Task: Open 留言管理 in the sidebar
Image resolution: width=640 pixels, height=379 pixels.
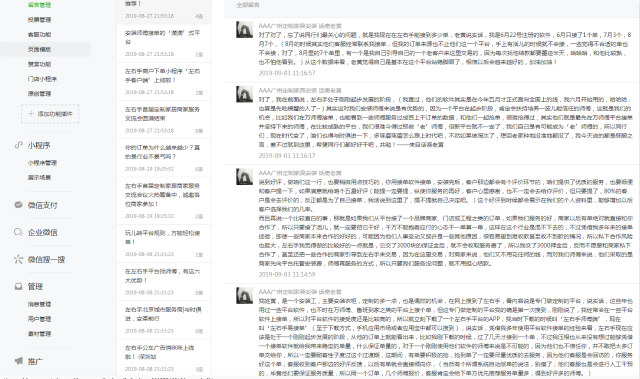Action: [x=39, y=5]
